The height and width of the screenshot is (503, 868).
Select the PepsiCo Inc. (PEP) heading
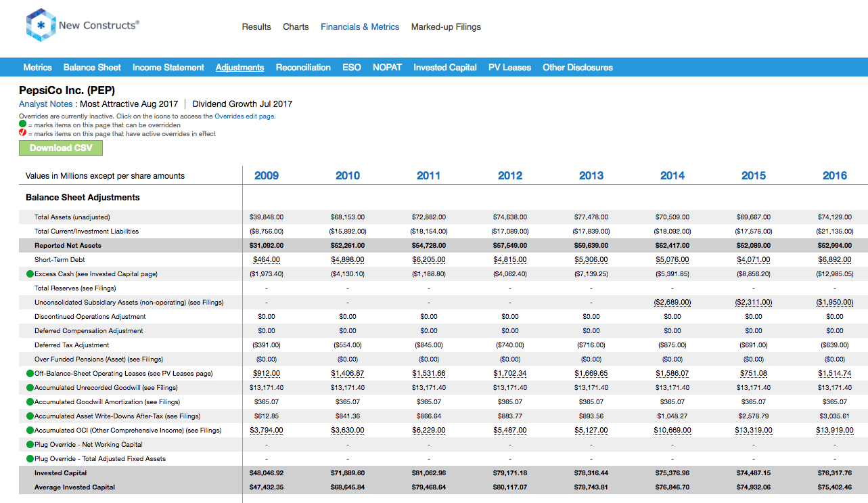pos(67,90)
